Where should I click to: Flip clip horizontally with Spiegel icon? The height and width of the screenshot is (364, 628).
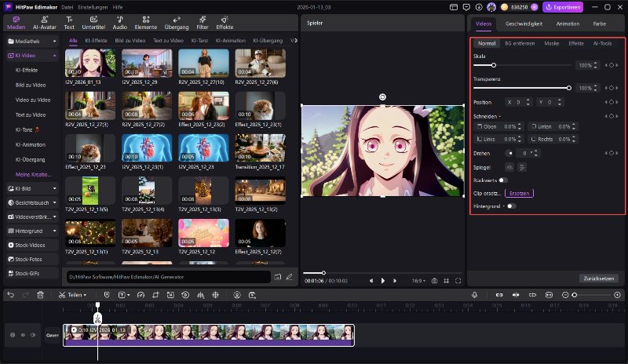pos(509,167)
